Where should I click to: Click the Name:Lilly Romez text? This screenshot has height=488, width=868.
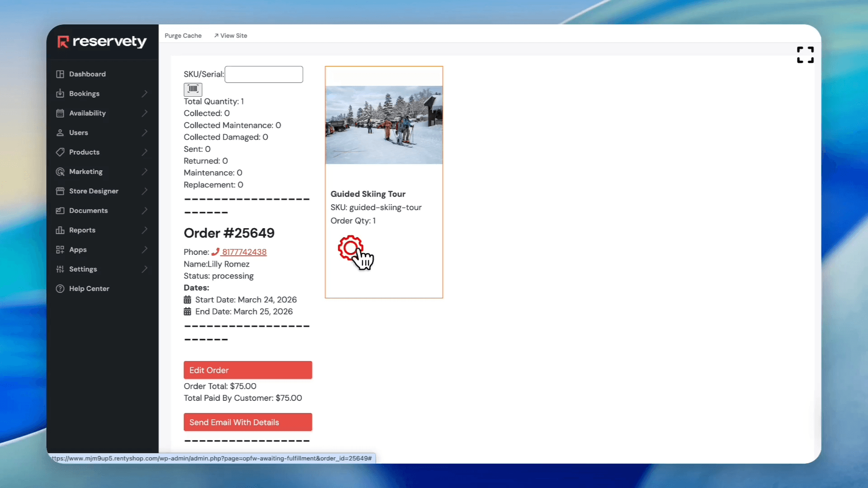[217, 264]
